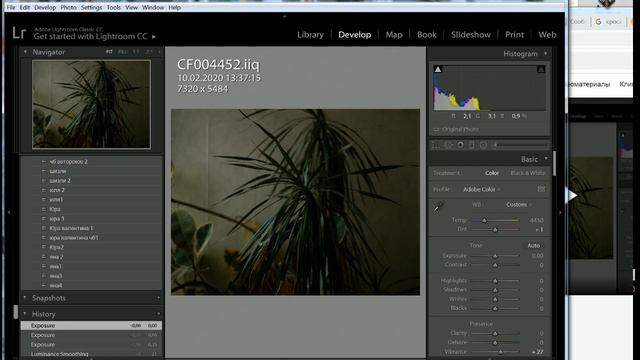Open Navigator zoom ratio dropdown arrow
The height and width of the screenshot is (360, 640).
point(159,52)
